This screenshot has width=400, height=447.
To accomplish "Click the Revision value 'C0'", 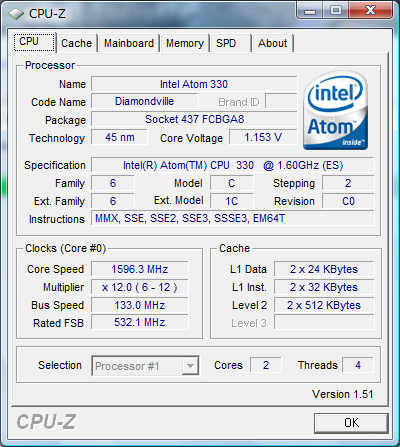I will (348, 201).
